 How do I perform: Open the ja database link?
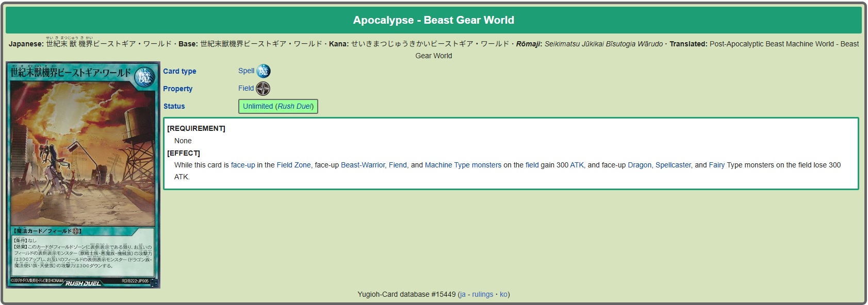(463, 294)
